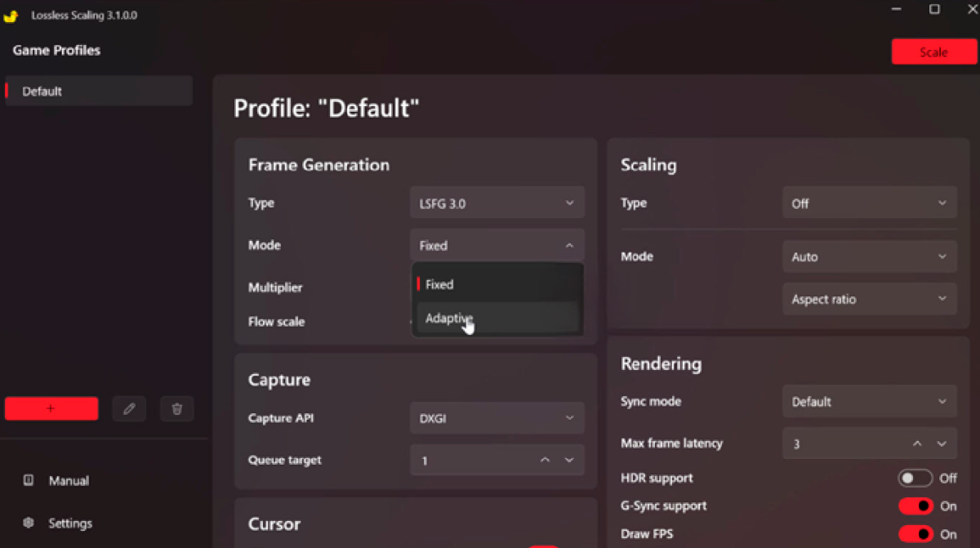Turn off the Draw FPS toggle

point(915,534)
